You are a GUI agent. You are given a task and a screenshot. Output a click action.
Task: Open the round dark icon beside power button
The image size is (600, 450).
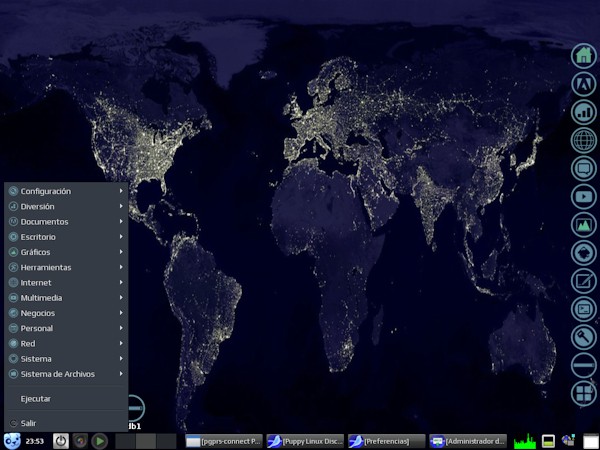(x=80, y=441)
